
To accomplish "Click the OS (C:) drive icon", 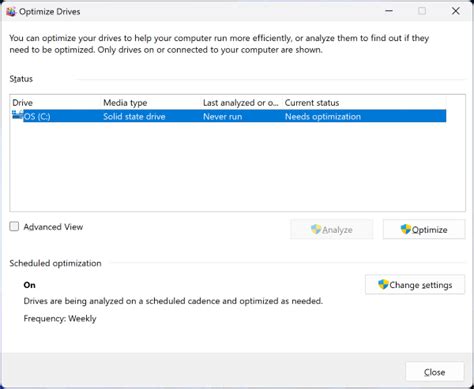I will (17, 115).
